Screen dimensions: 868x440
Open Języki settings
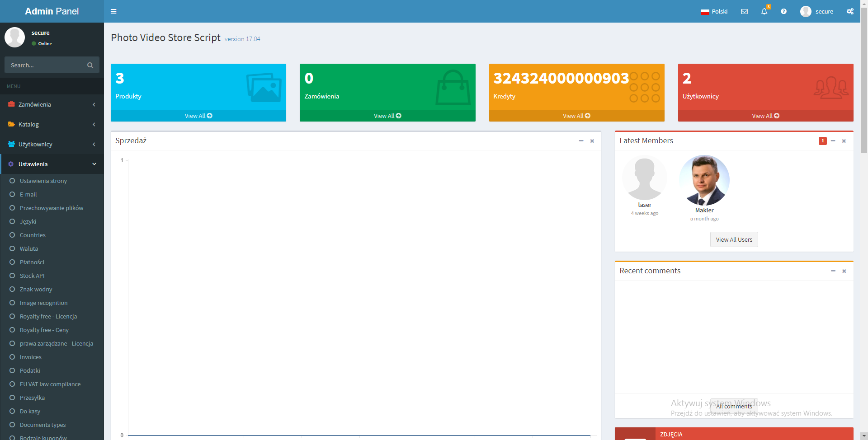click(x=28, y=221)
